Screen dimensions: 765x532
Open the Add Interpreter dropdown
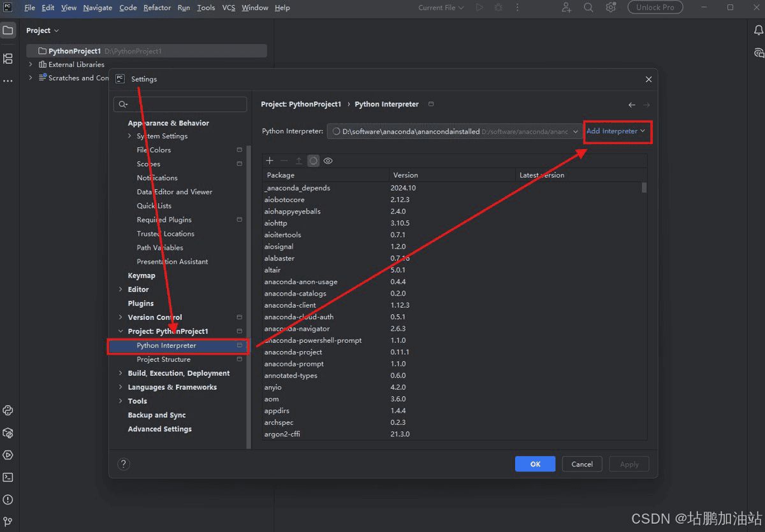[616, 131]
